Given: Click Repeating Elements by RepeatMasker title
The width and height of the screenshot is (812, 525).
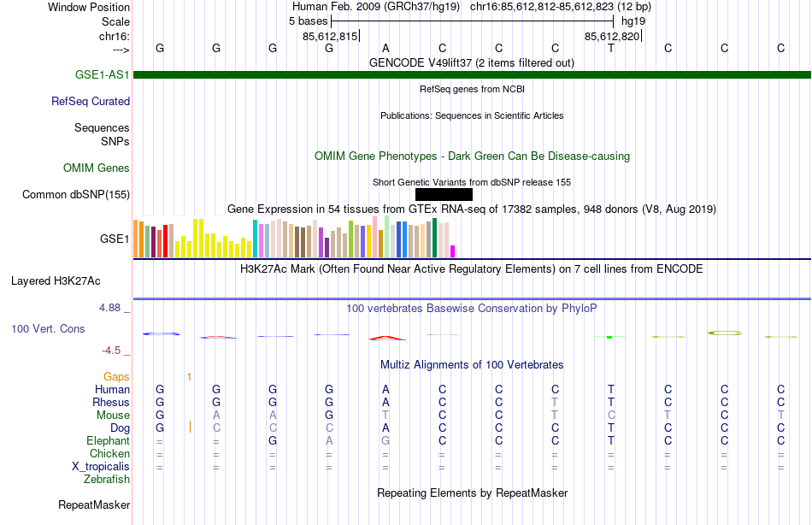Looking at the screenshot, I should click(x=472, y=493).
